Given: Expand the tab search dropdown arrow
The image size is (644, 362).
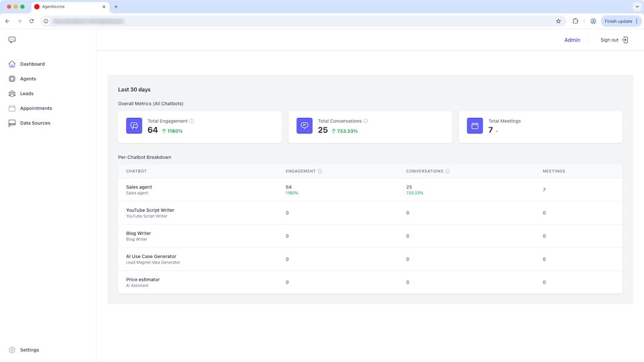Looking at the screenshot, I should [x=637, y=7].
